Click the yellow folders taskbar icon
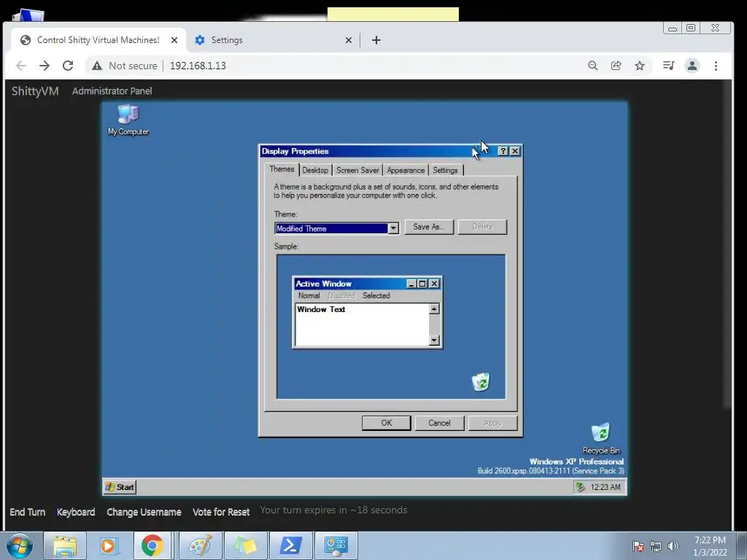 pyautogui.click(x=246, y=545)
